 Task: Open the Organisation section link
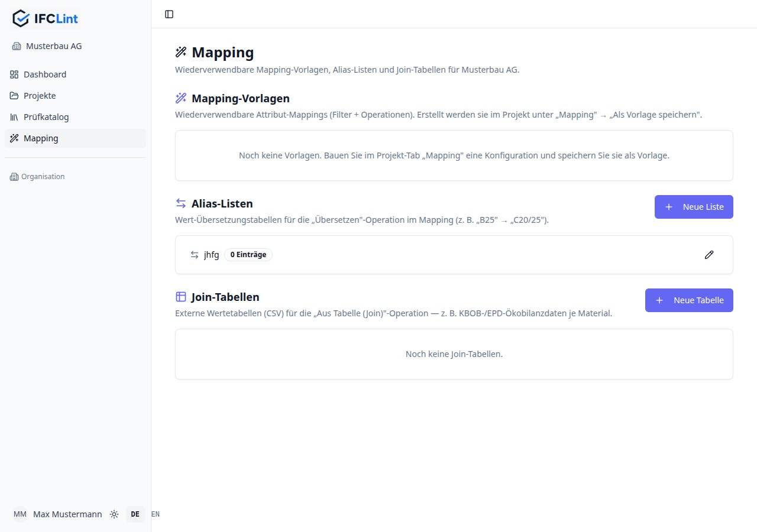pos(37,177)
